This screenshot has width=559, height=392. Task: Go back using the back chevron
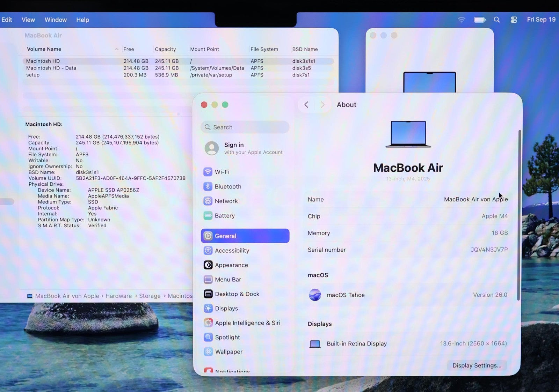(x=306, y=105)
